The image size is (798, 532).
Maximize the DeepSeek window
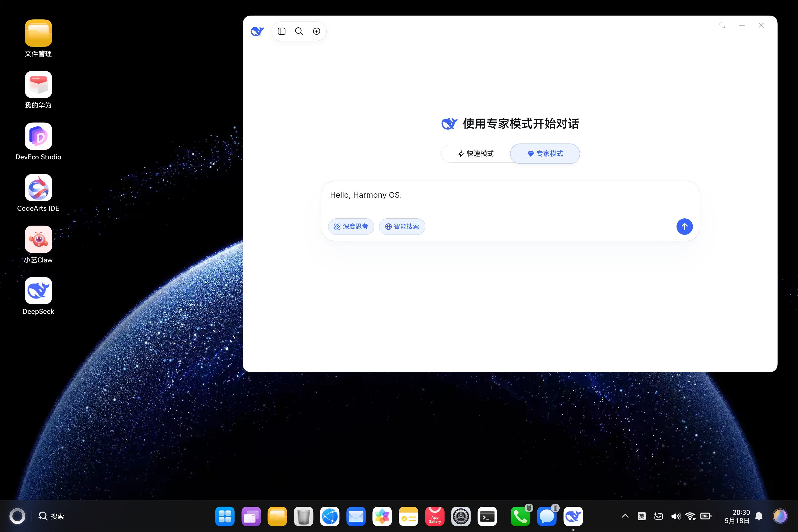(722, 25)
